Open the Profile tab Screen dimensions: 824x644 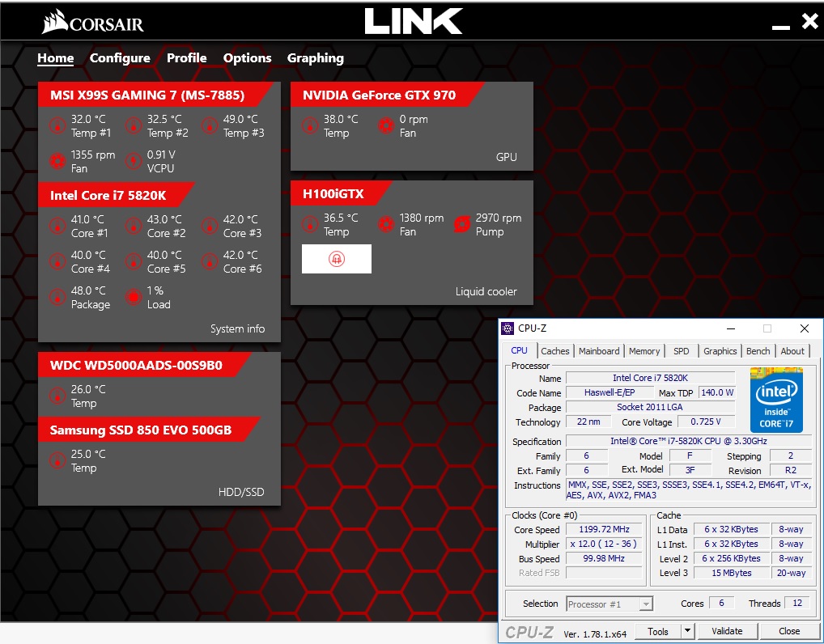point(186,58)
